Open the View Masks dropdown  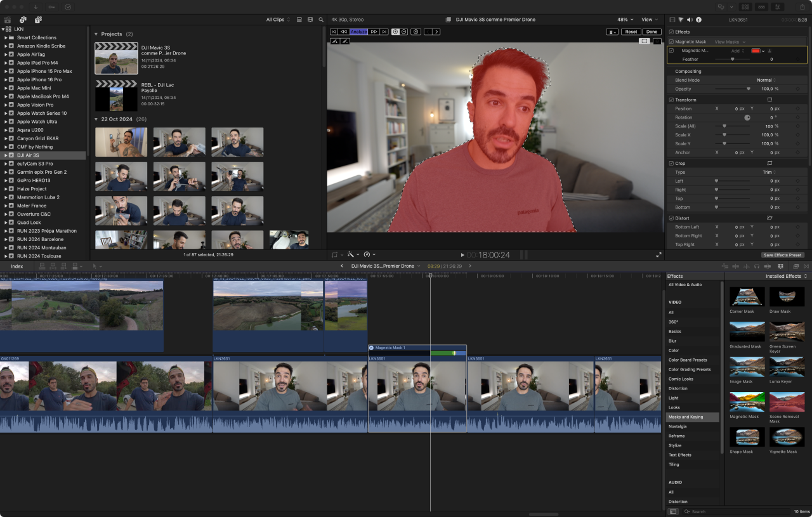tap(730, 42)
